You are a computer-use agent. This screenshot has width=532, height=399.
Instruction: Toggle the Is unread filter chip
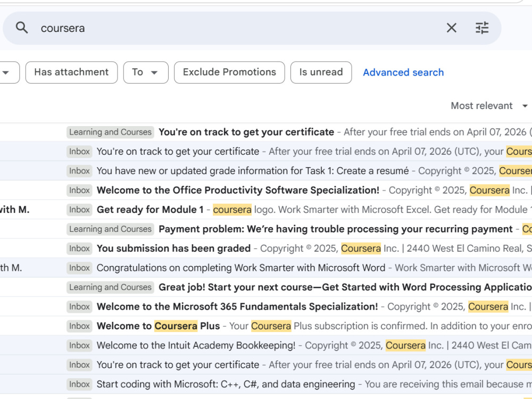point(321,72)
